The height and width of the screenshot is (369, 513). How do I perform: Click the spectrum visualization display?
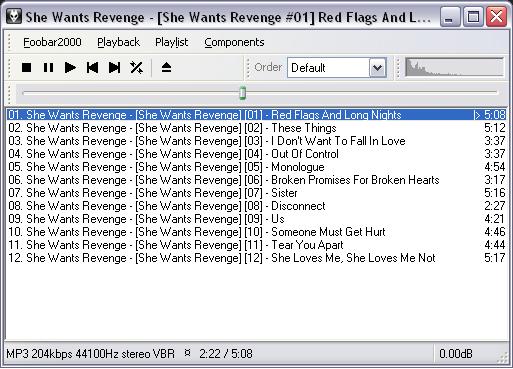tap(454, 67)
